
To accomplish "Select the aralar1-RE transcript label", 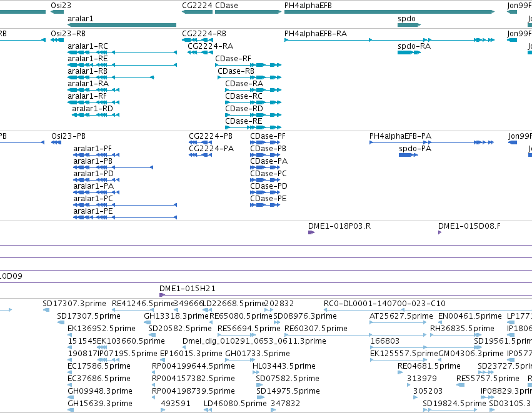I will (88, 59).
